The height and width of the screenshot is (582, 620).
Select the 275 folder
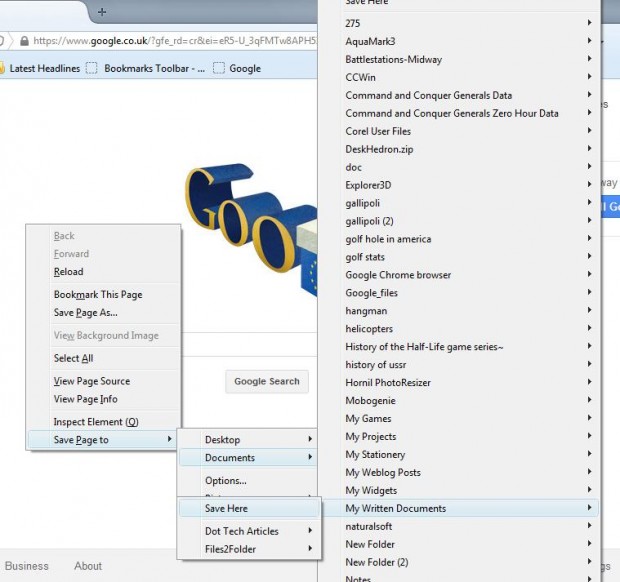459,23
